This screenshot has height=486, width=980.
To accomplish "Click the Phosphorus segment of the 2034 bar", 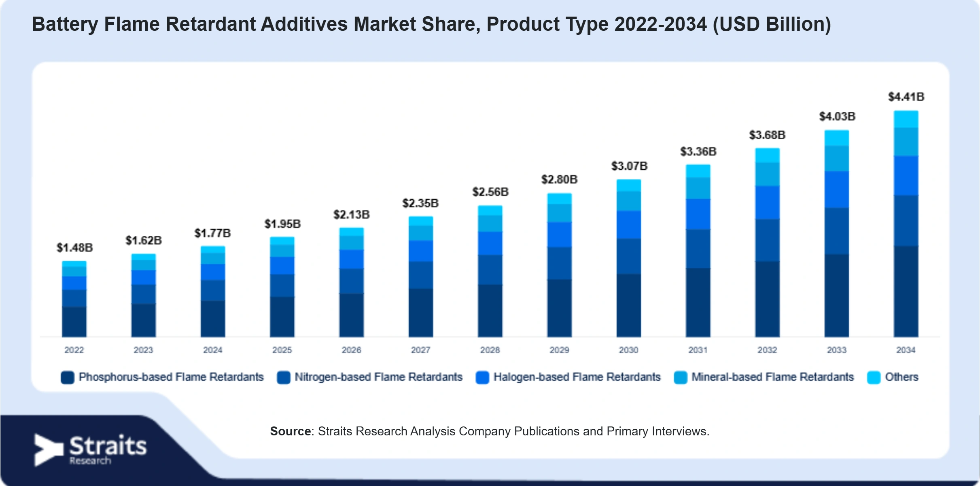I will click(x=906, y=292).
